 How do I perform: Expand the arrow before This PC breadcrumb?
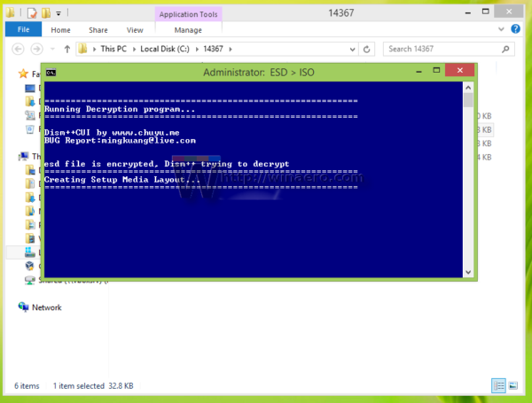(95, 50)
